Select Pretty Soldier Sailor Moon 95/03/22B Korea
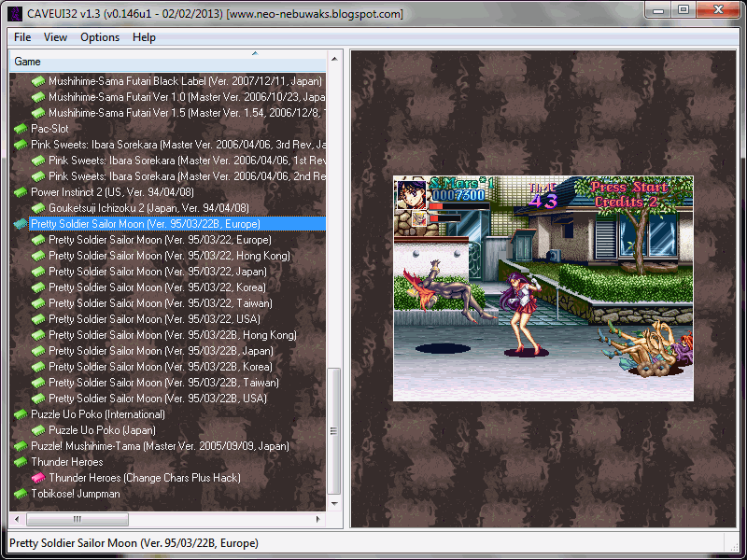 click(160, 367)
